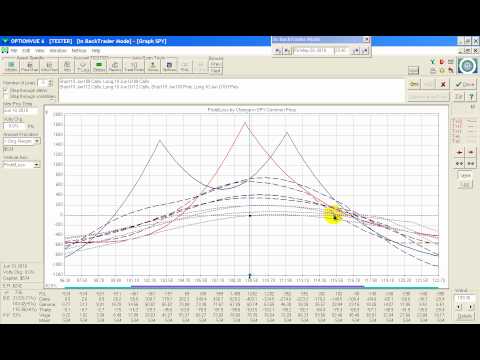Click the single right arrow beside the graph
This screenshot has width=480, height=360.
pyautogui.click(x=471, y=152)
